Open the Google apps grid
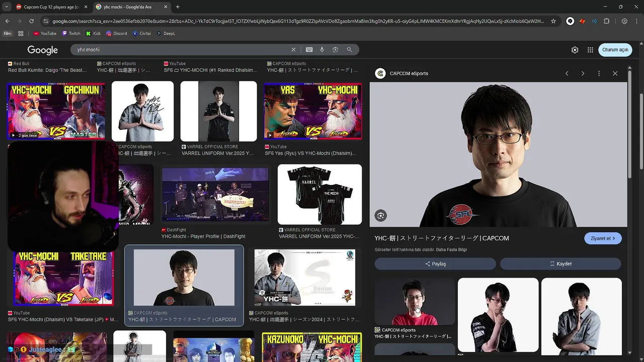 pyautogui.click(x=590, y=50)
